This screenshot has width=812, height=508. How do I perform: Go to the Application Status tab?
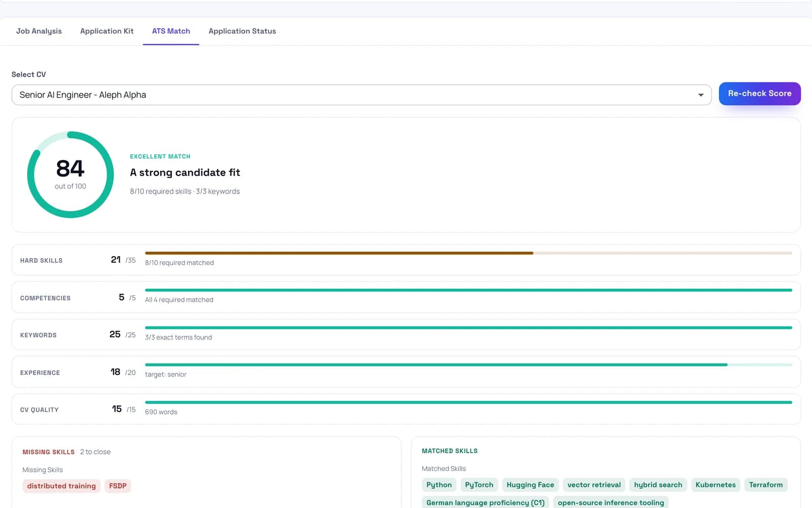[242, 31]
